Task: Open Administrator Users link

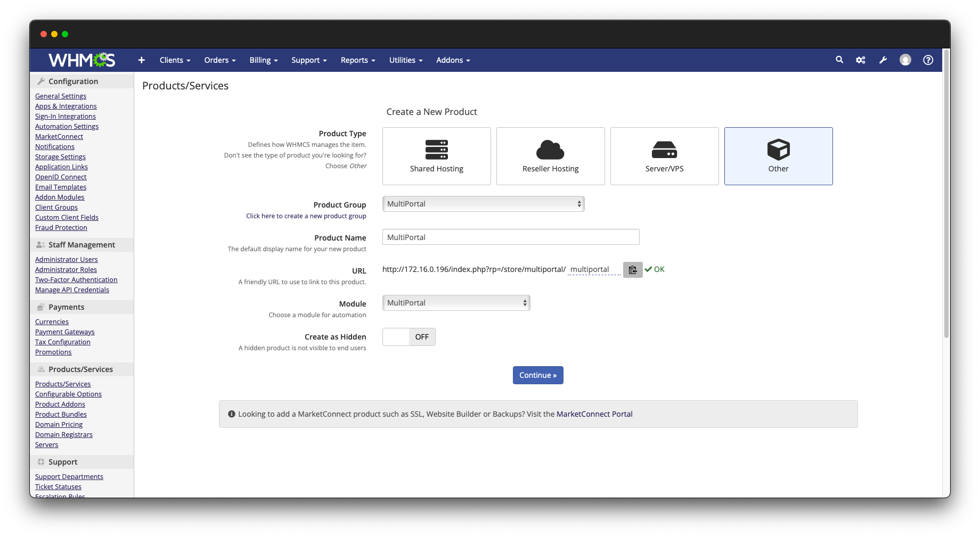Action: pos(67,260)
